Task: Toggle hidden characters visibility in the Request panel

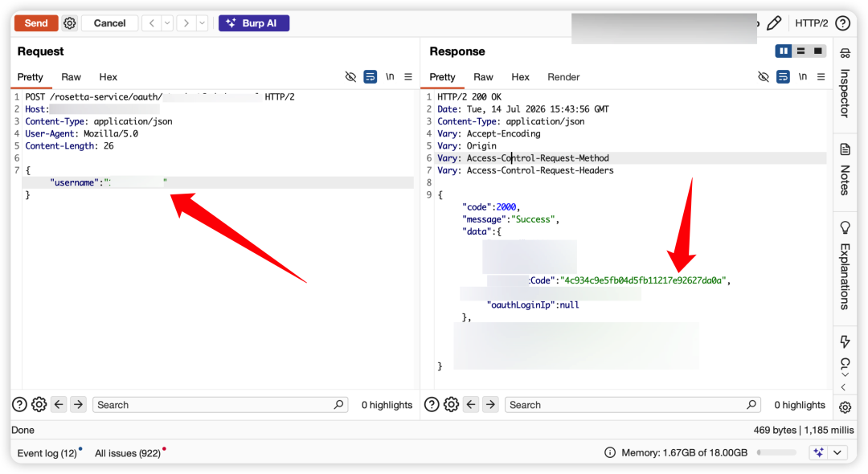Action: click(350, 77)
